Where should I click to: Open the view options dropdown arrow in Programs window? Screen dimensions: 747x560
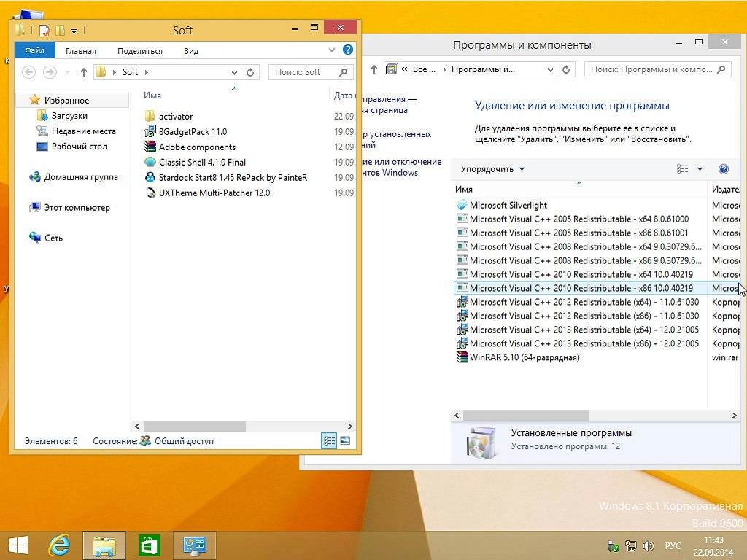point(700,169)
